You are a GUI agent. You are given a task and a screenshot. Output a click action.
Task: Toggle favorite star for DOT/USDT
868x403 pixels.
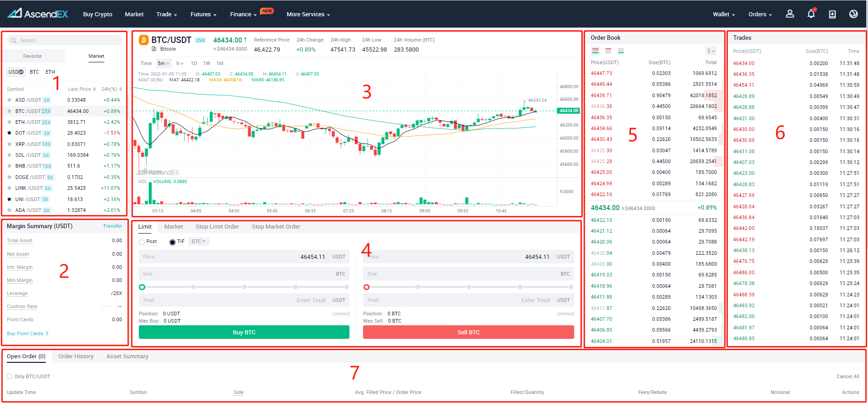tap(9, 133)
